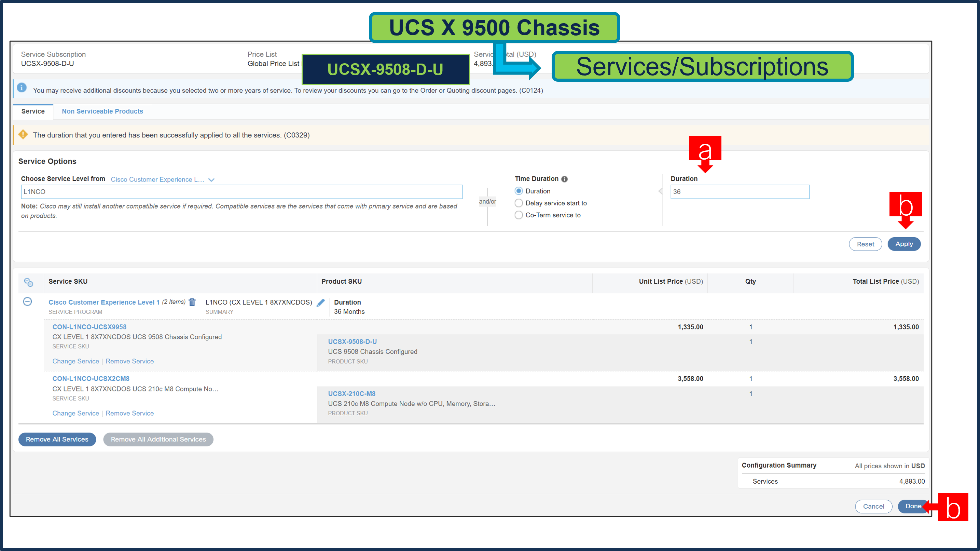Click Change Service for CON-L1NCO-UCSX2CM8
The width and height of the screenshot is (980, 551).
coord(76,413)
